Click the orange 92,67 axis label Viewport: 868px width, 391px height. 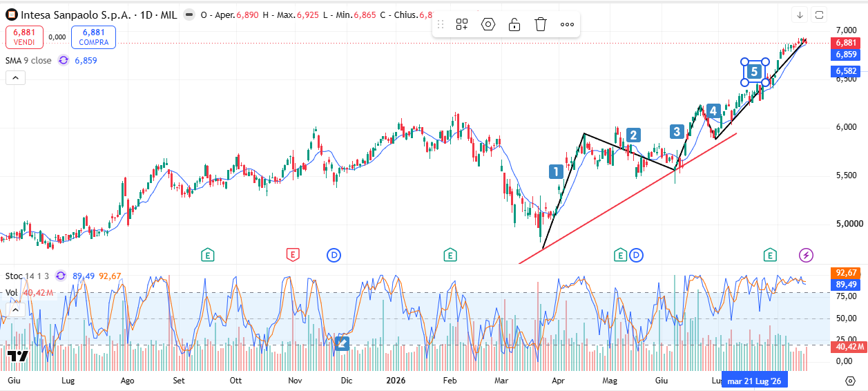[846, 273]
